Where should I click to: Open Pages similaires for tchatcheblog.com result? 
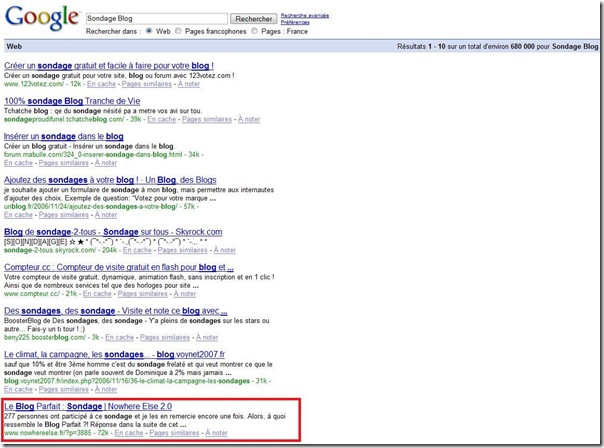coord(207,119)
